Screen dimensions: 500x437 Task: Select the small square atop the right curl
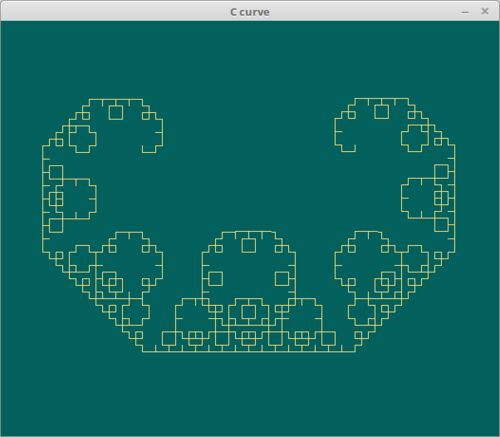click(382, 112)
